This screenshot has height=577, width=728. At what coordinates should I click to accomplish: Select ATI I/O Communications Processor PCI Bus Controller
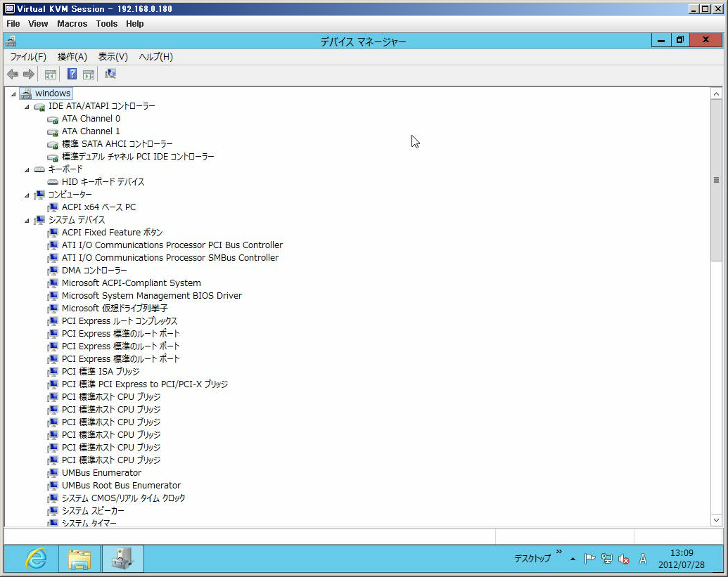172,245
